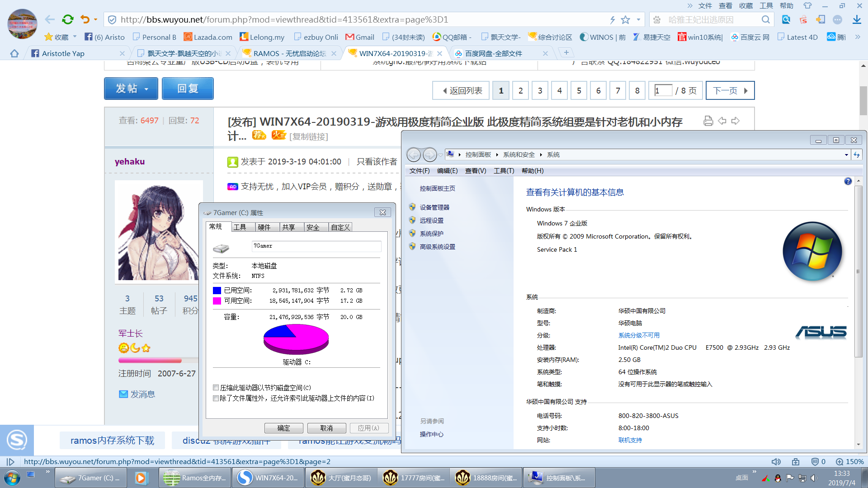Click Windows Start orb
868x488 pixels.
(x=12, y=478)
